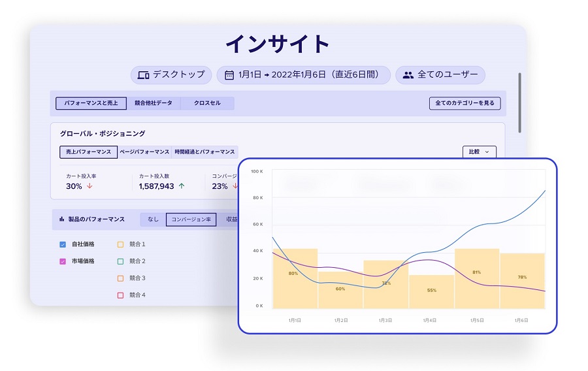Click the 100 K axis label
This screenshot has height=371, width=588.
pyautogui.click(x=257, y=172)
